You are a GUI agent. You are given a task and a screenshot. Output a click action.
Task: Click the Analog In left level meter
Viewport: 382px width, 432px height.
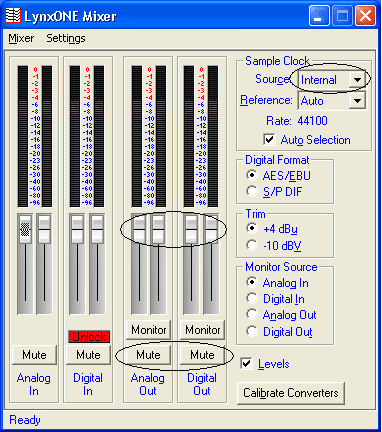click(x=23, y=136)
